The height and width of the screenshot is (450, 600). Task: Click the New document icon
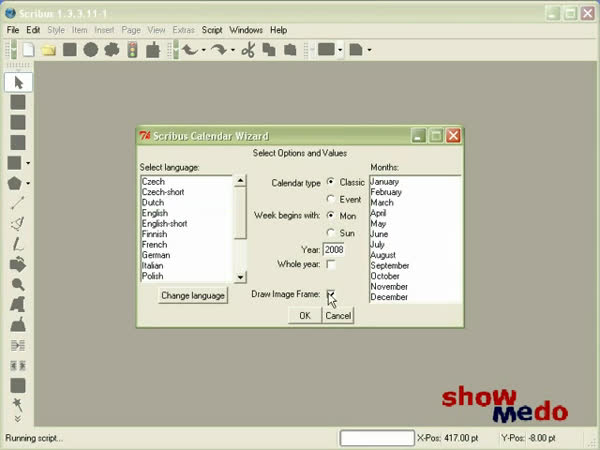(28, 50)
